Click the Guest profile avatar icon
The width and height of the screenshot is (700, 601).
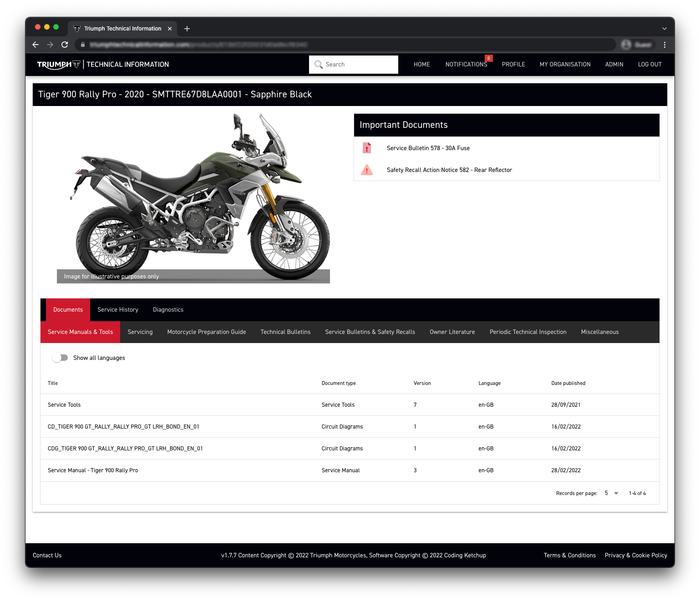(626, 45)
